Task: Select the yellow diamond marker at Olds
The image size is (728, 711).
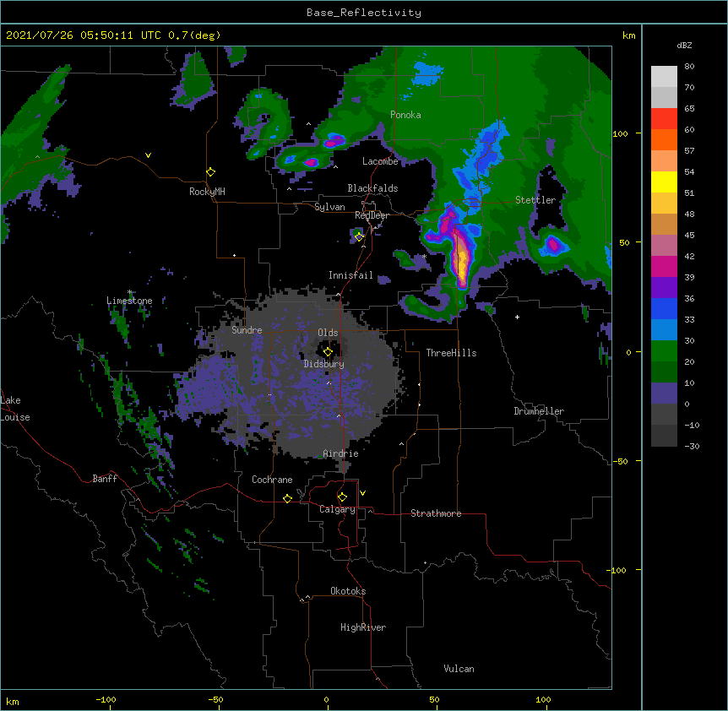Action: pos(328,352)
